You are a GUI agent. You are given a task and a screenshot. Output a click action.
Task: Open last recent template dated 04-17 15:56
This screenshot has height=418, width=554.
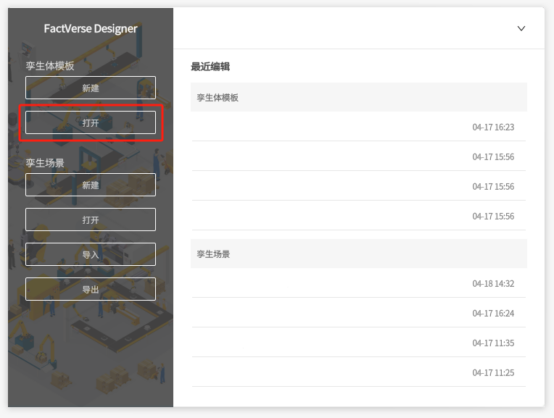[x=359, y=216]
